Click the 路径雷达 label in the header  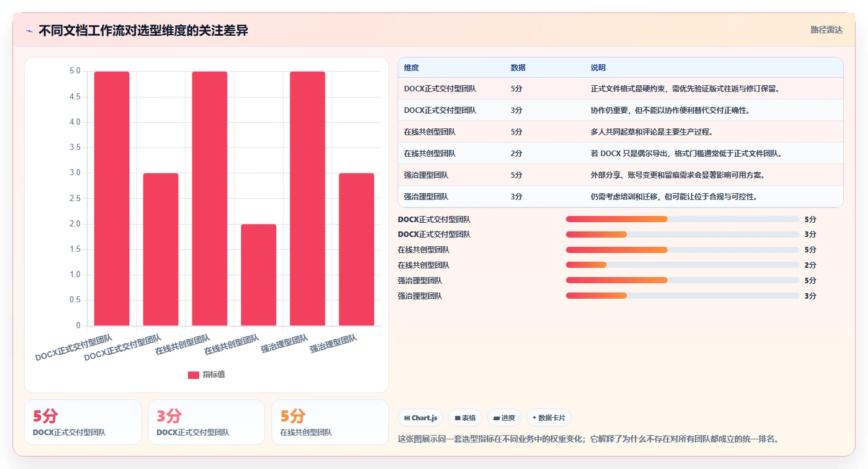click(x=826, y=30)
